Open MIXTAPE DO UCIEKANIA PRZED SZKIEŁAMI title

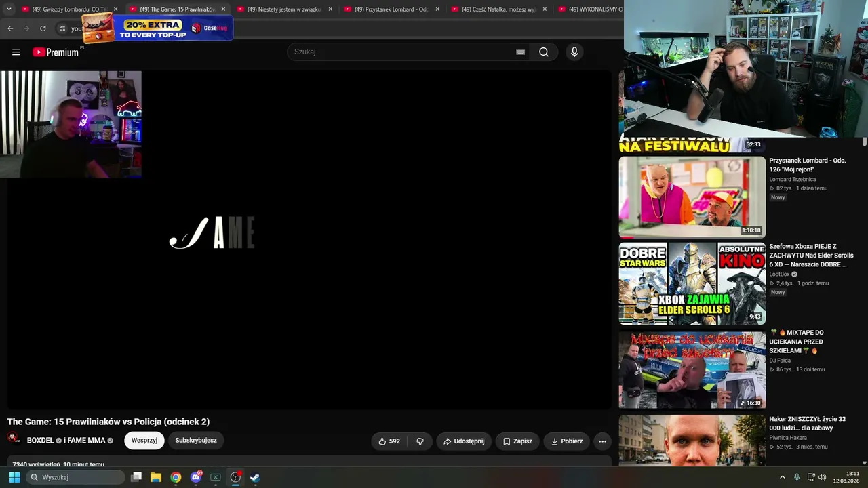coord(797,342)
